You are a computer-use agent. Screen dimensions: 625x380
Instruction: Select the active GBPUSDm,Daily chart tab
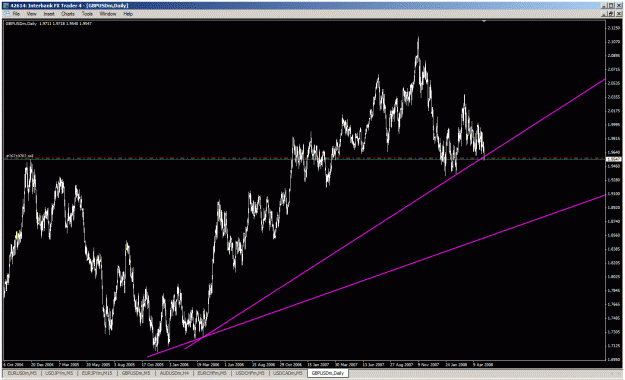pyautogui.click(x=328, y=373)
